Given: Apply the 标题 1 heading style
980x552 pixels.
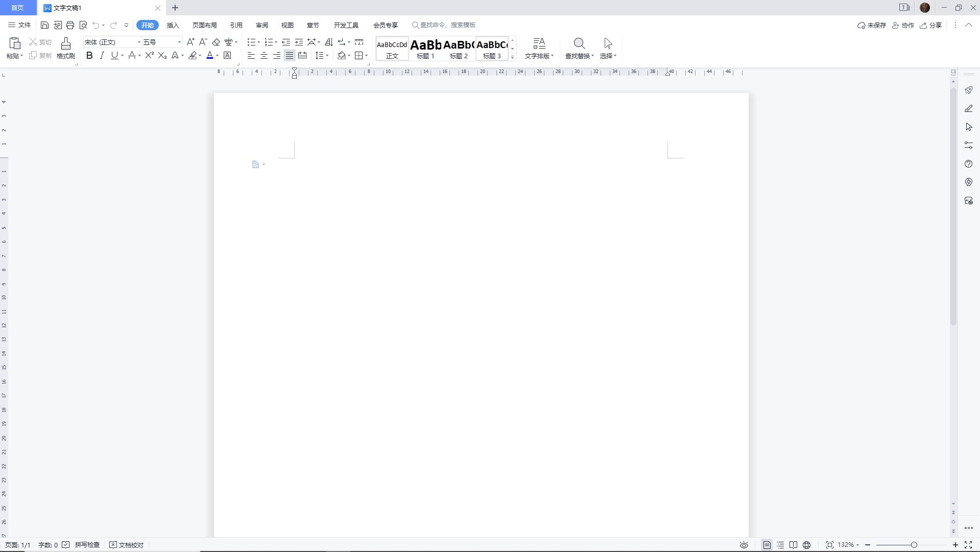Looking at the screenshot, I should [x=425, y=49].
